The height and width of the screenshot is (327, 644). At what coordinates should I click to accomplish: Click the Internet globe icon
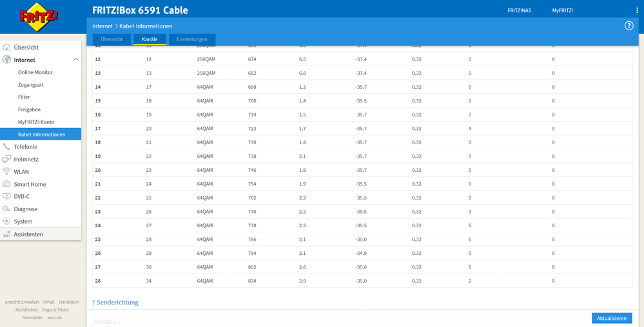pyautogui.click(x=6, y=59)
